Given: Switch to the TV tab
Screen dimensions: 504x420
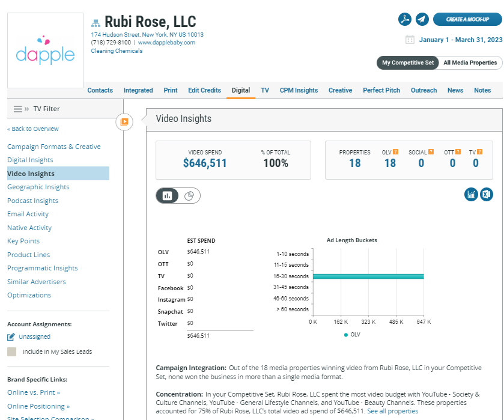Looking at the screenshot, I should 265,90.
